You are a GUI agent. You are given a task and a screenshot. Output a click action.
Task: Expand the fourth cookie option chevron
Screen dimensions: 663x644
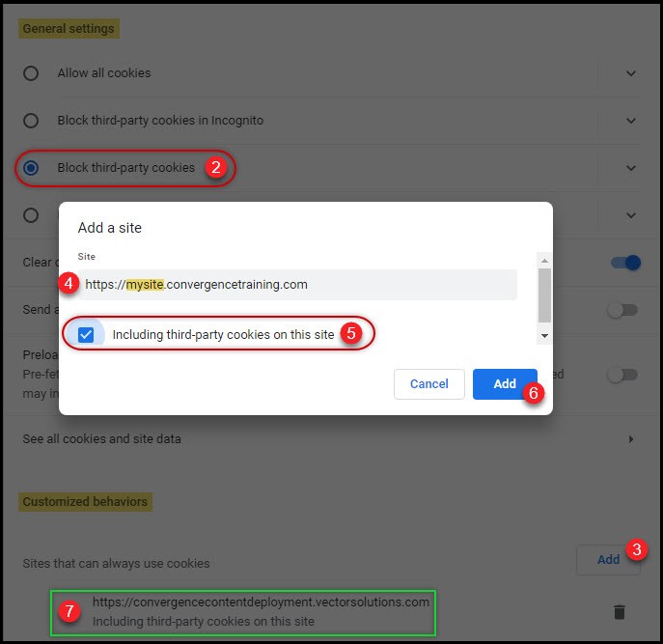[631, 216]
